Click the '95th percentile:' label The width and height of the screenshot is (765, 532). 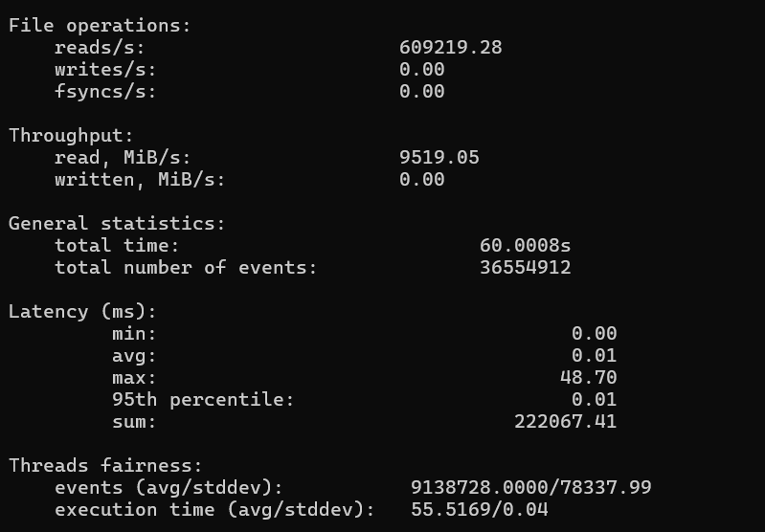pos(203,399)
